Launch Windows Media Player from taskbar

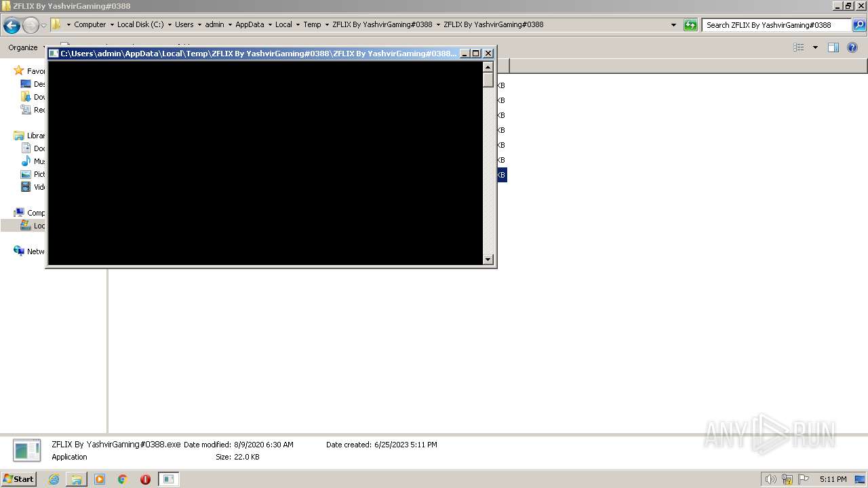point(100,479)
